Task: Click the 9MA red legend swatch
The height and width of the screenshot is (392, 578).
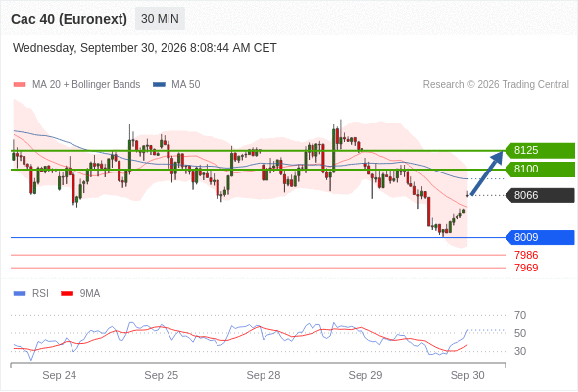Action: (x=67, y=294)
